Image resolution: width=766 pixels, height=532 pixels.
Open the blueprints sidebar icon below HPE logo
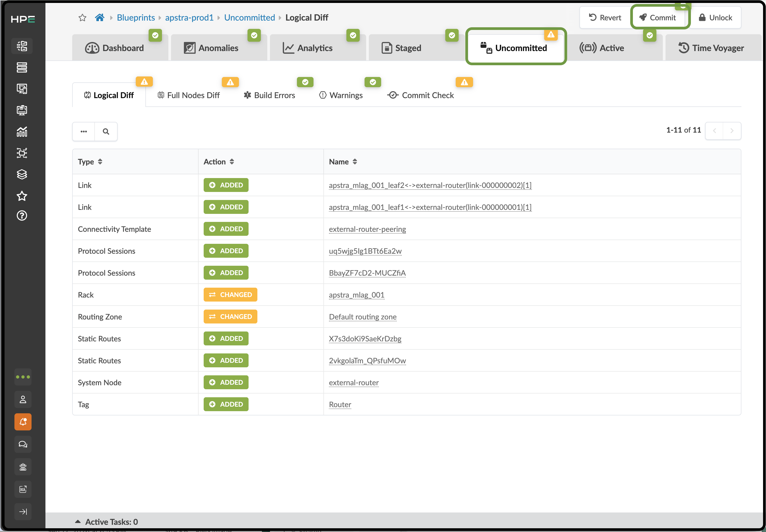pos(22,46)
